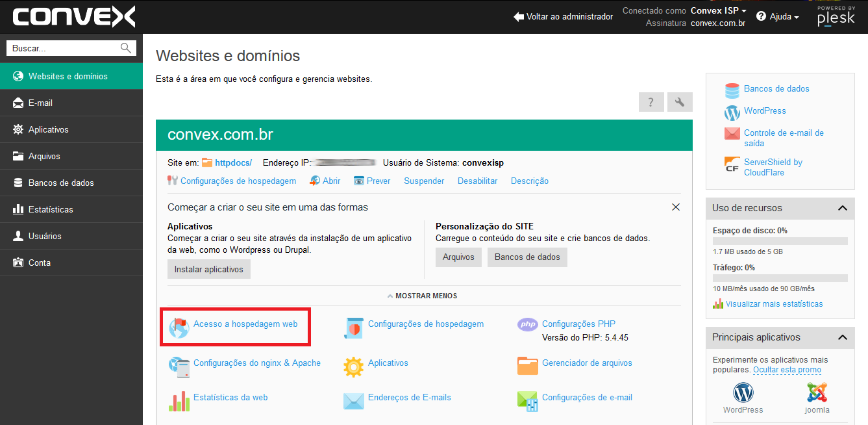This screenshot has height=425, width=868.
Task: Click the Acesso a hospedagem web icon
Action: click(x=179, y=328)
